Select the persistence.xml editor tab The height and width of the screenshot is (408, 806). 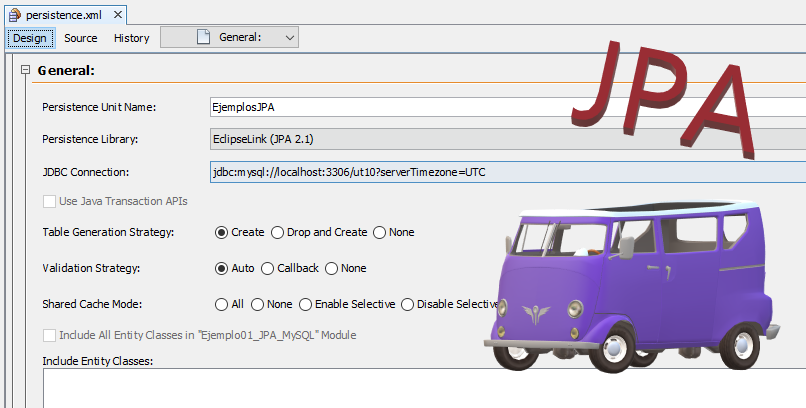[66, 15]
